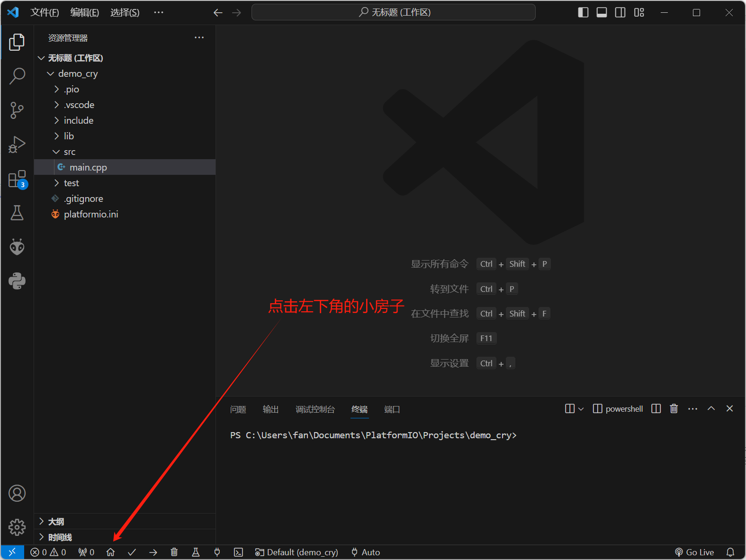Open Source Control view
Screen dimensions: 746x560
pyautogui.click(x=17, y=110)
